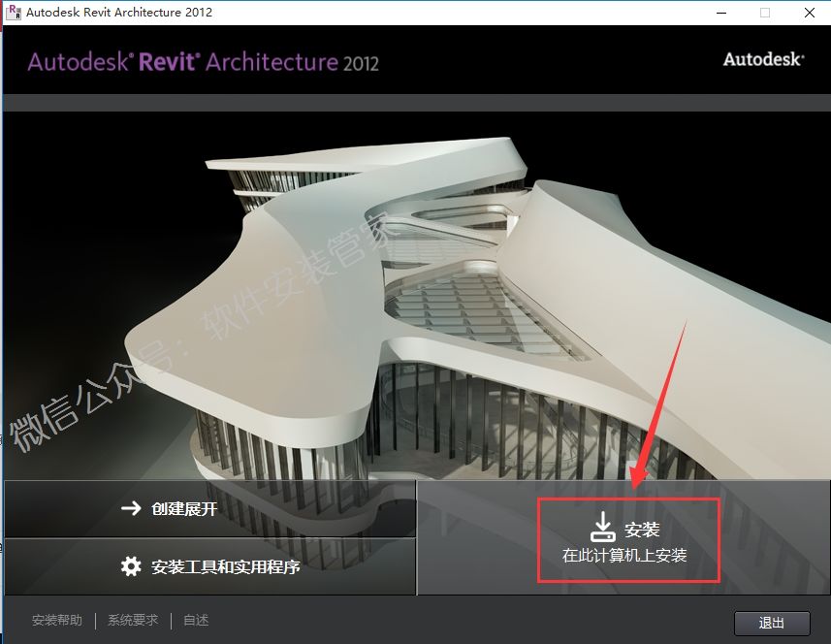
Task: Click the empty panel left of 安装 box
Action: click(x=477, y=538)
